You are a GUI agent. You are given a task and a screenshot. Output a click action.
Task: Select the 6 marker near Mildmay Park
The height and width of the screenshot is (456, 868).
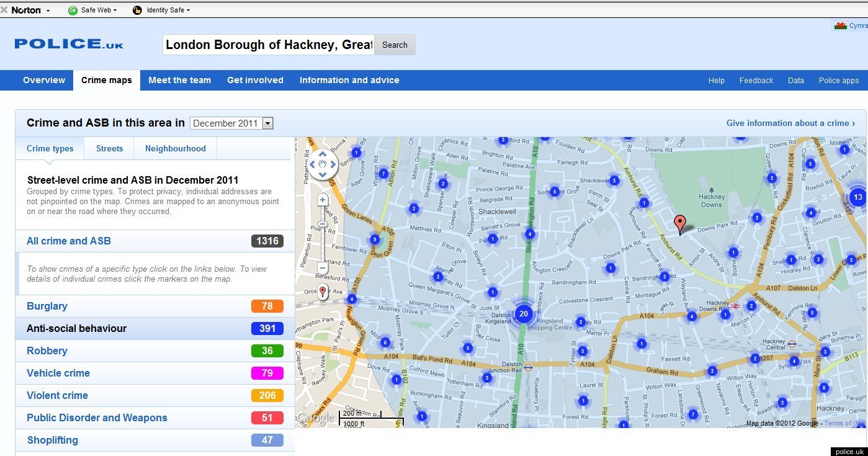(385, 342)
